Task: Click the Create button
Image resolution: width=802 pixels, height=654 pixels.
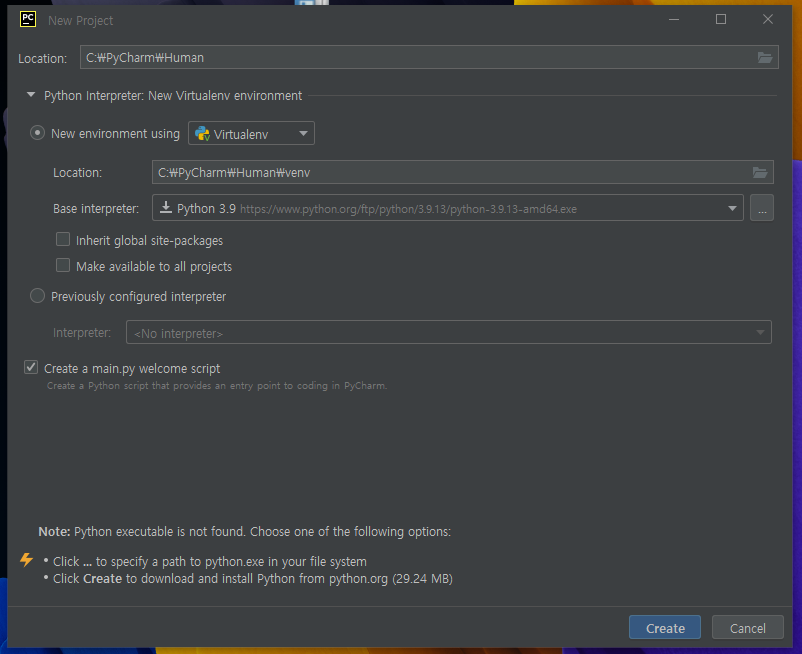Action: 664,627
